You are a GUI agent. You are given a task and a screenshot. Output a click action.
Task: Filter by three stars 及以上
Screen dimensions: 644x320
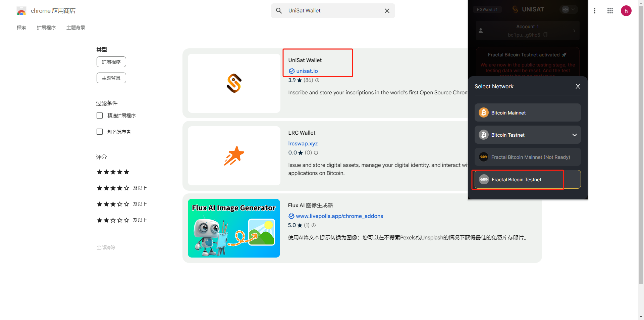(x=122, y=204)
